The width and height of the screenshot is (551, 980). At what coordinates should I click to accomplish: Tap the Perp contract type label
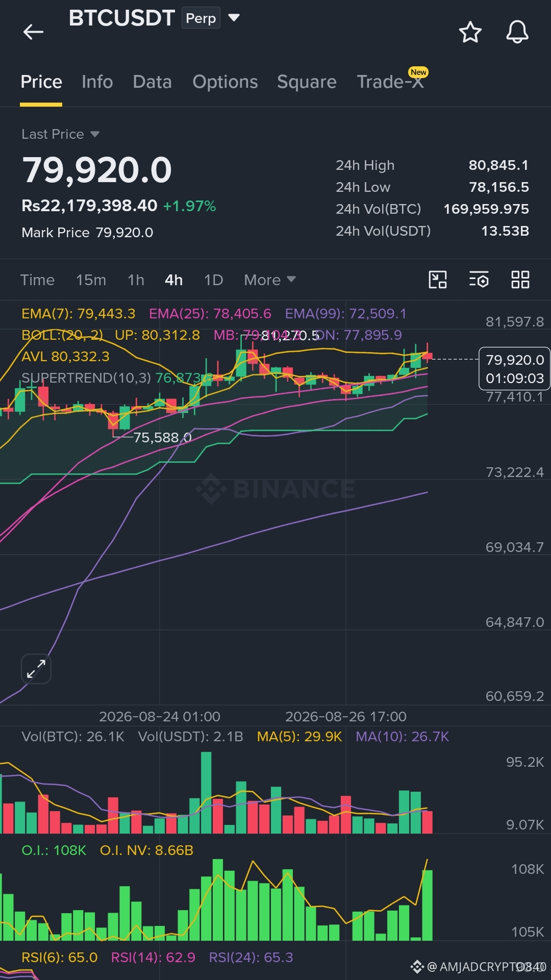201,18
